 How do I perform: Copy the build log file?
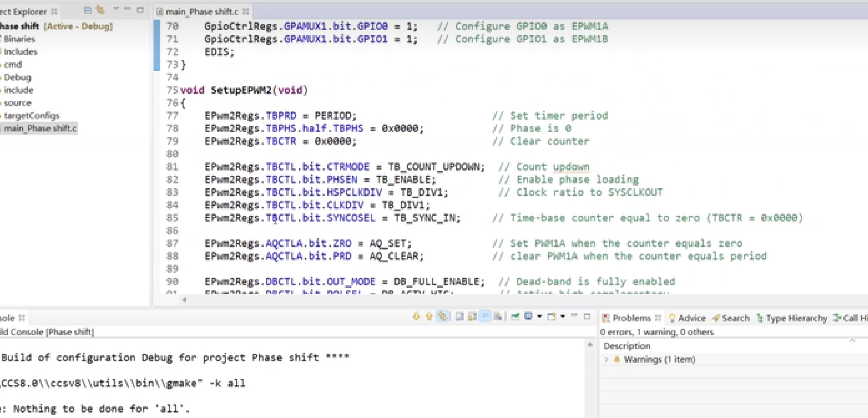tap(498, 316)
